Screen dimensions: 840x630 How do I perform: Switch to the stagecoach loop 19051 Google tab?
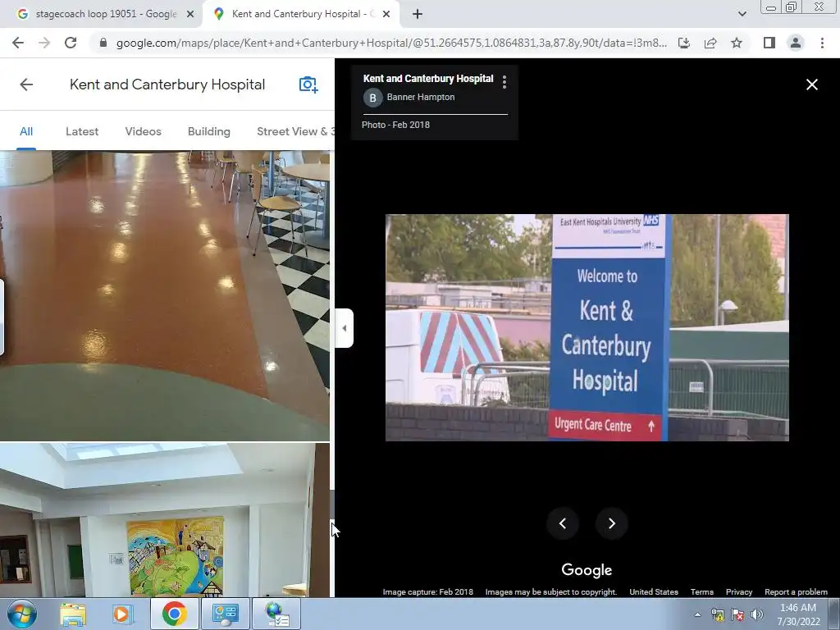point(106,14)
